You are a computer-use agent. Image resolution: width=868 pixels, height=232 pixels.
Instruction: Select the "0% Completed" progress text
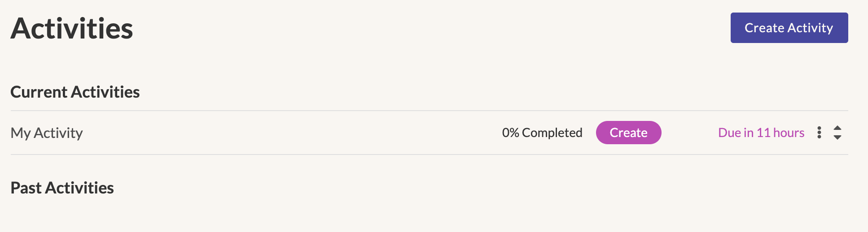click(x=542, y=133)
